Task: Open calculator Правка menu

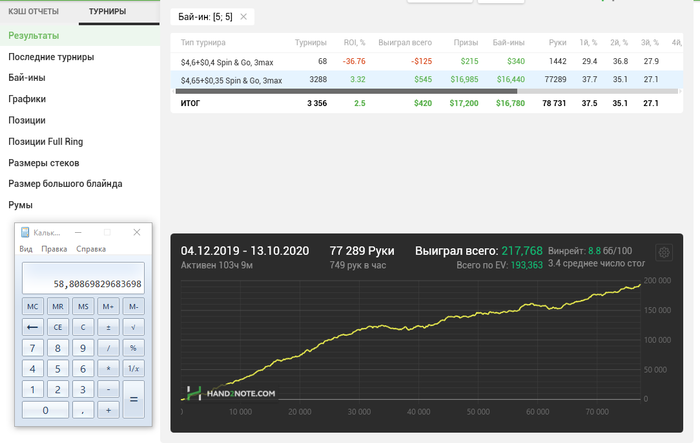Action: point(54,249)
